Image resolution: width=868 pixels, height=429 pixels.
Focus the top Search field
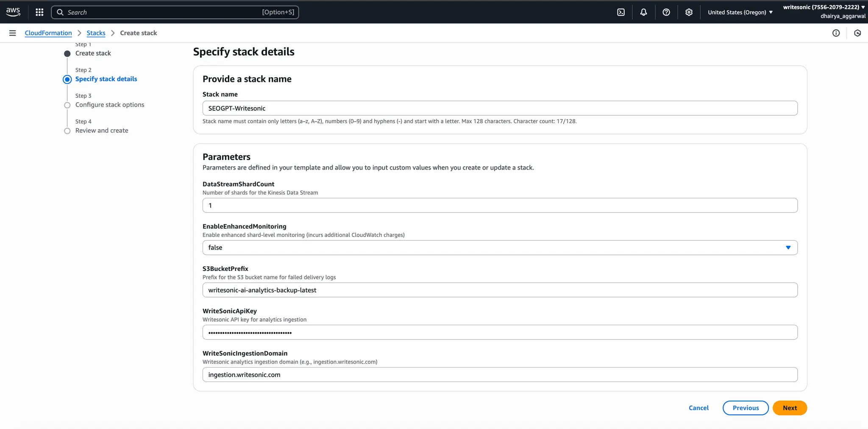175,12
